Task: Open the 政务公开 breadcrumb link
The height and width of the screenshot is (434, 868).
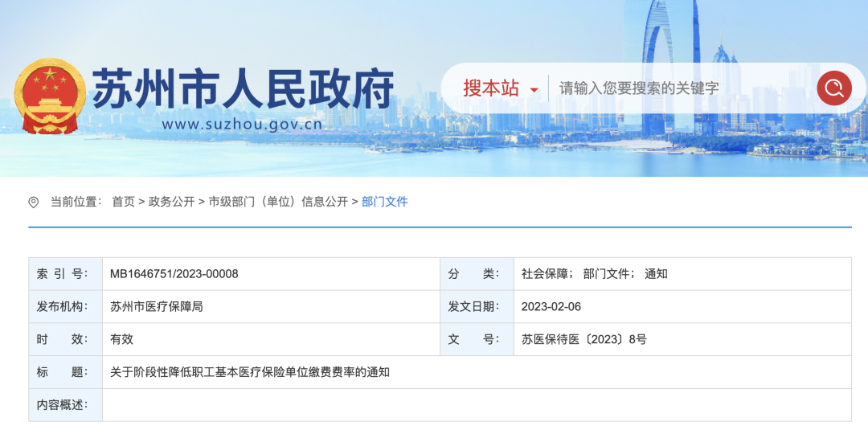Action: coord(171,202)
